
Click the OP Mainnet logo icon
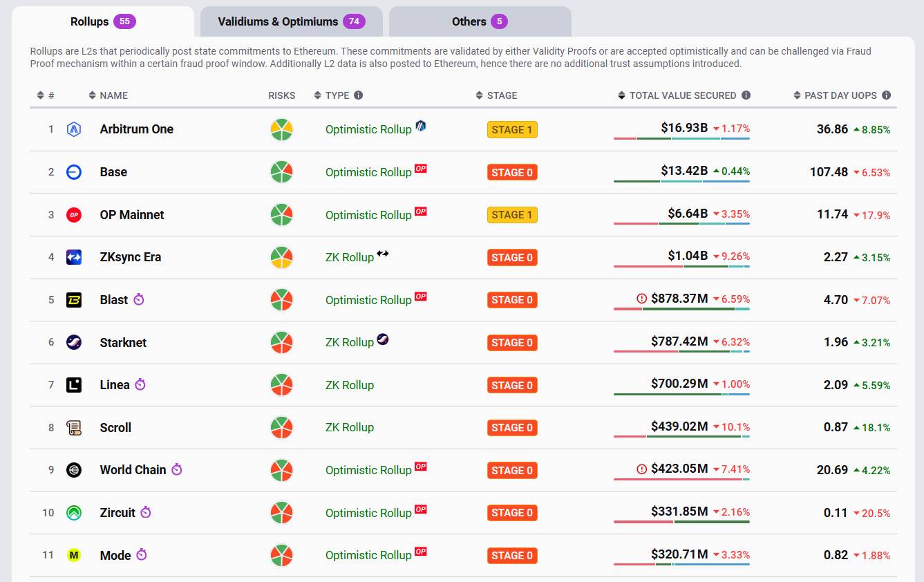pyautogui.click(x=74, y=215)
